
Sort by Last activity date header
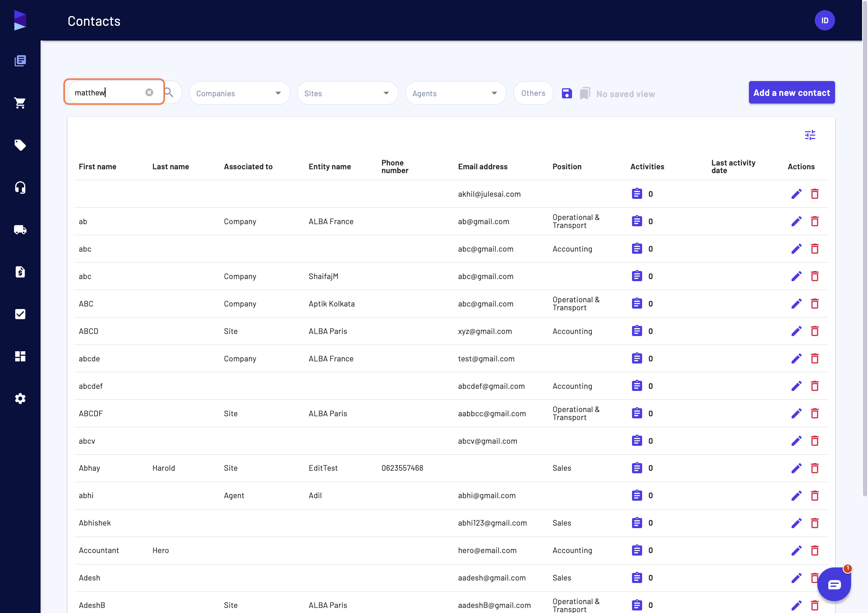point(733,167)
